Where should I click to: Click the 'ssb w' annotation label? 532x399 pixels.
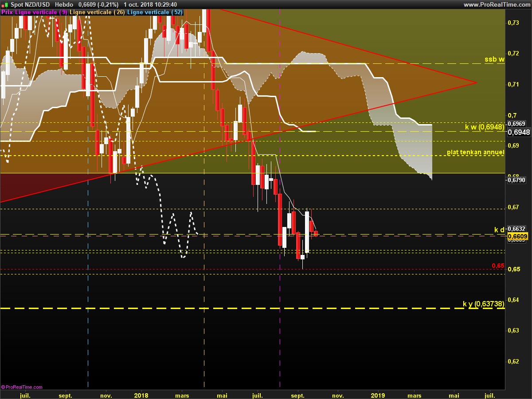point(494,59)
